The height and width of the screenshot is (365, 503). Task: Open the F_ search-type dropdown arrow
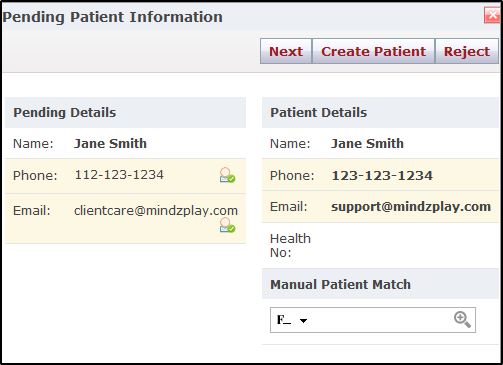303,321
